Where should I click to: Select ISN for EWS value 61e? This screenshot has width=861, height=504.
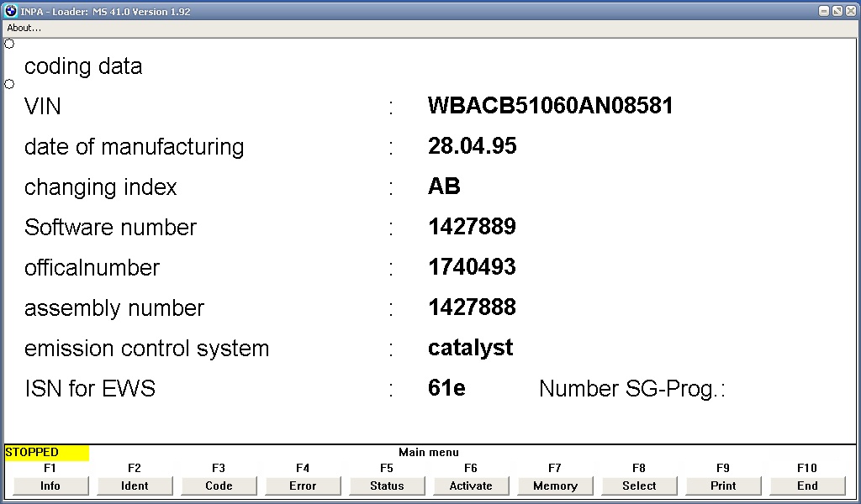446,388
